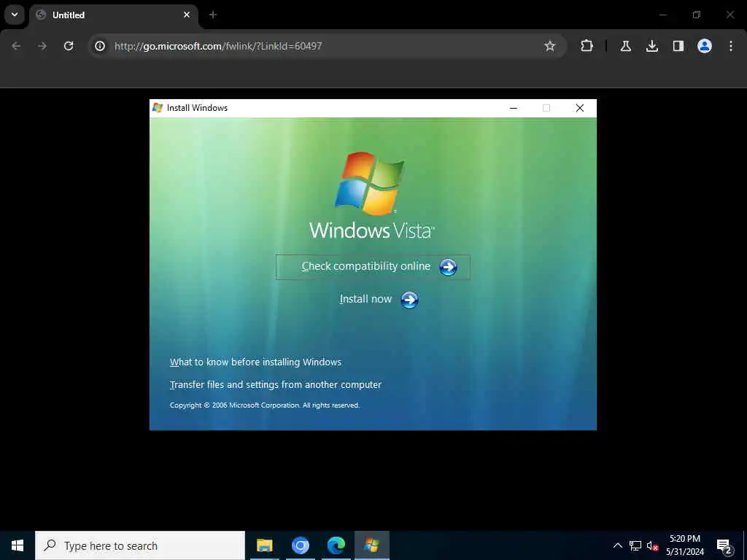747x560 pixels.
Task: Go forward in browser history
Action: point(42,46)
